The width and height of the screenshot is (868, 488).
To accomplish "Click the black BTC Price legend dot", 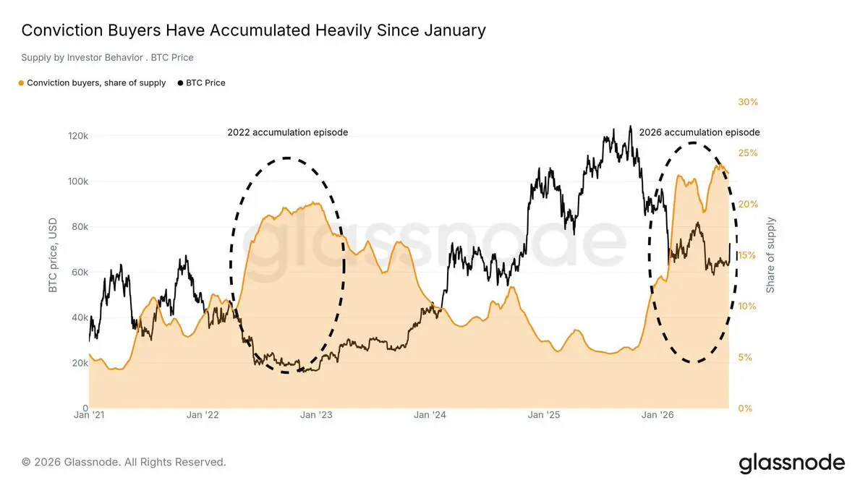I will pos(180,83).
